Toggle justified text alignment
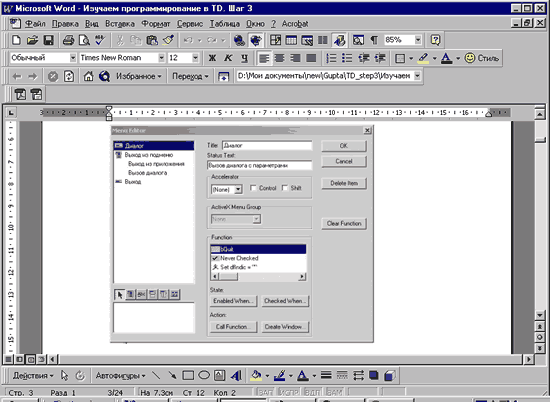 [311, 58]
